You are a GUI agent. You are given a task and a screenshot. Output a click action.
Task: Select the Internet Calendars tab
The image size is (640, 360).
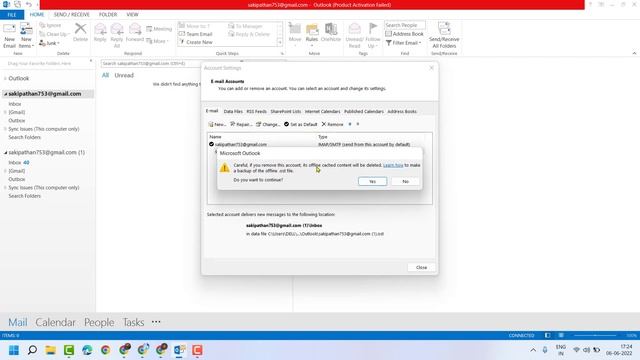point(322,111)
